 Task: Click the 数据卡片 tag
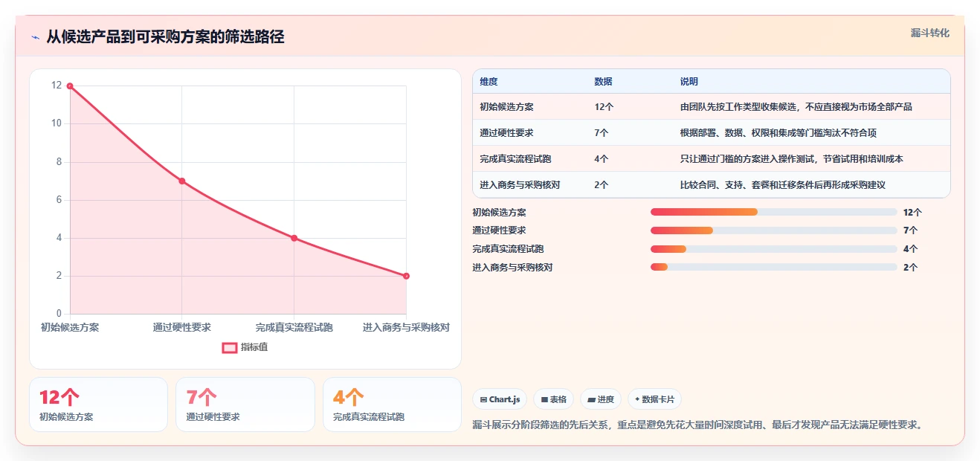[654, 399]
